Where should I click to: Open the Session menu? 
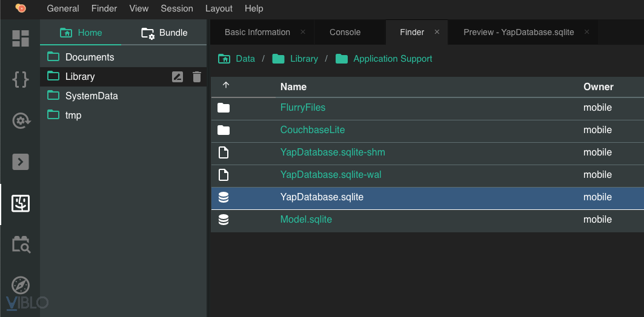point(177,8)
